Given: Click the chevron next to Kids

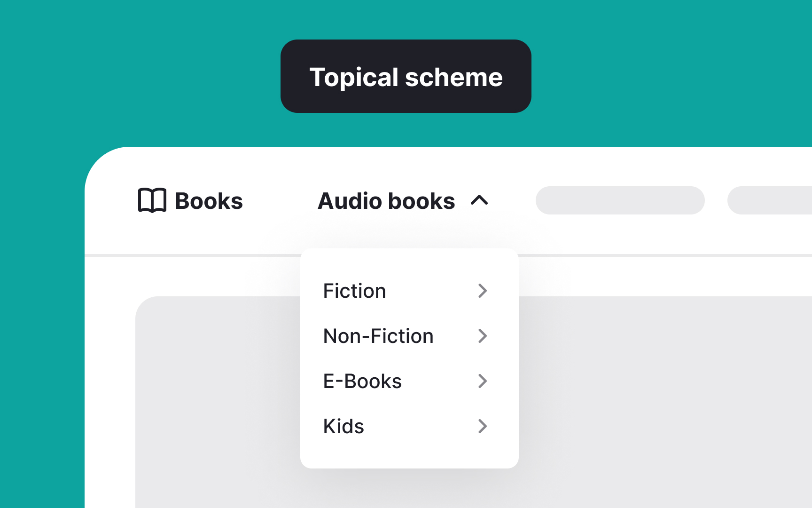Looking at the screenshot, I should point(483,426).
